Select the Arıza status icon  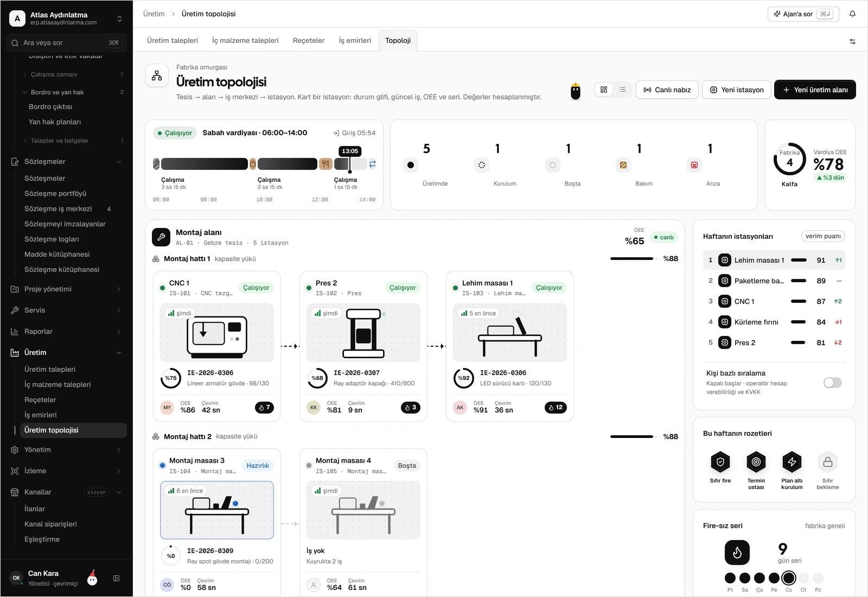tap(694, 165)
